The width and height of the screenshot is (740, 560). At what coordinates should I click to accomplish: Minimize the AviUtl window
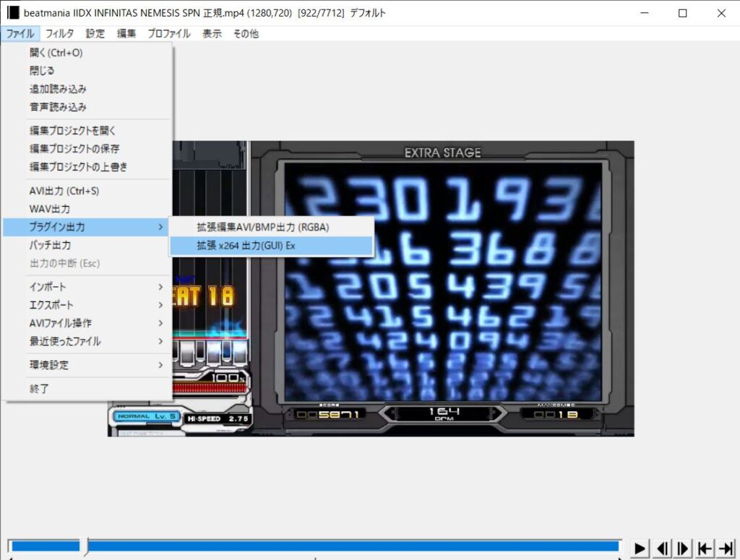[x=644, y=13]
